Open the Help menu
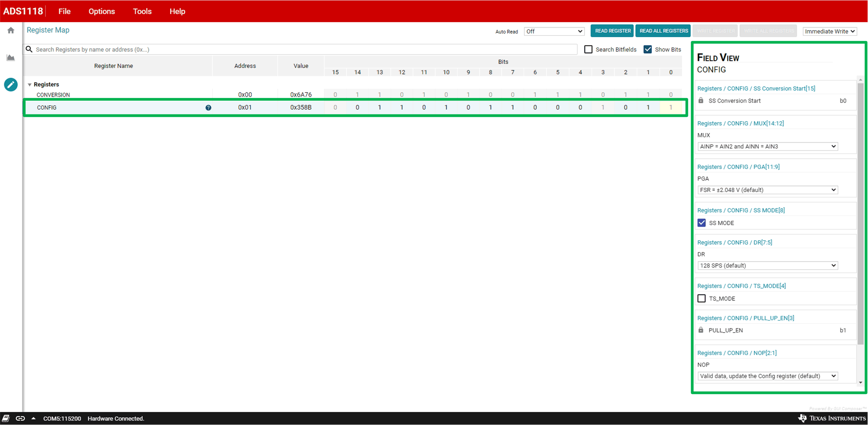 pos(177,11)
